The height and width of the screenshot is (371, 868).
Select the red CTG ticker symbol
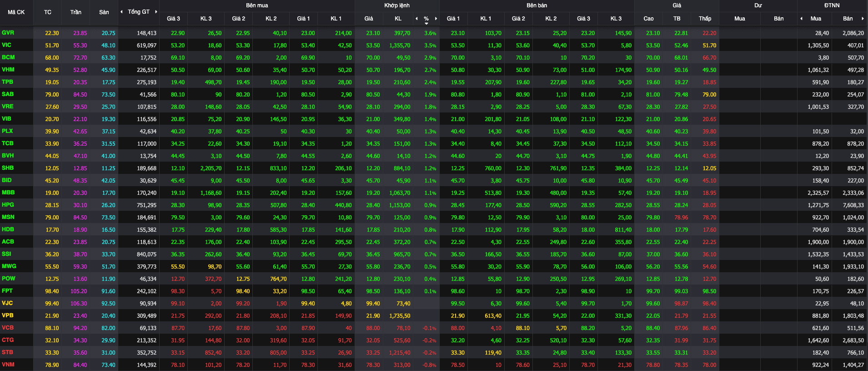(x=8, y=340)
